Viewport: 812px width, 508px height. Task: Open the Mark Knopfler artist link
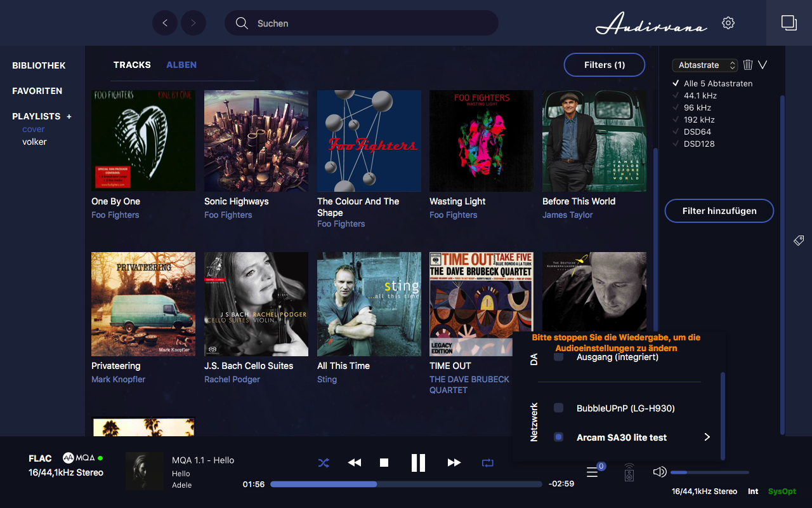(118, 379)
